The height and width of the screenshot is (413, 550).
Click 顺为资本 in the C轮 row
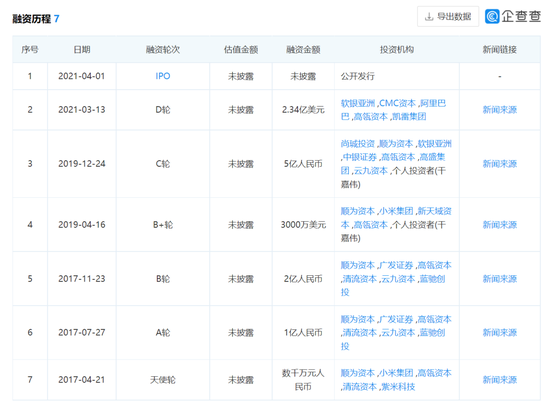pos(396,144)
